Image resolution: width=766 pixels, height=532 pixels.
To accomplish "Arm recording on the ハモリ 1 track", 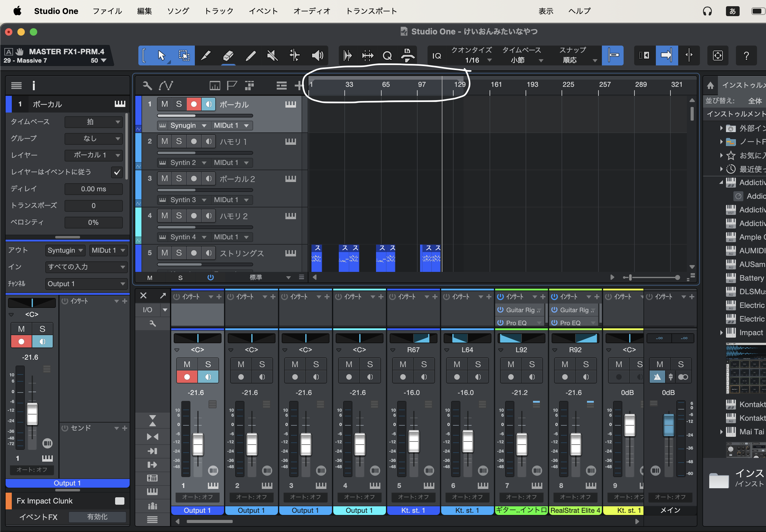I will (193, 141).
